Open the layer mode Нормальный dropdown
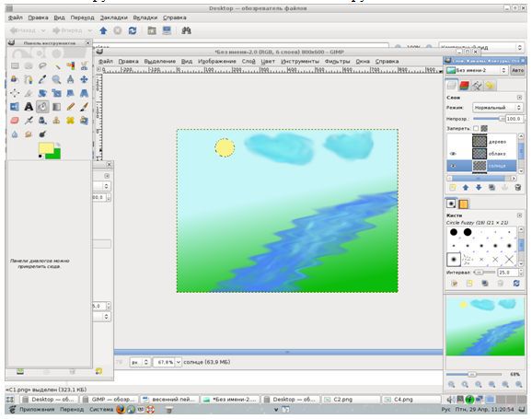 click(497, 108)
